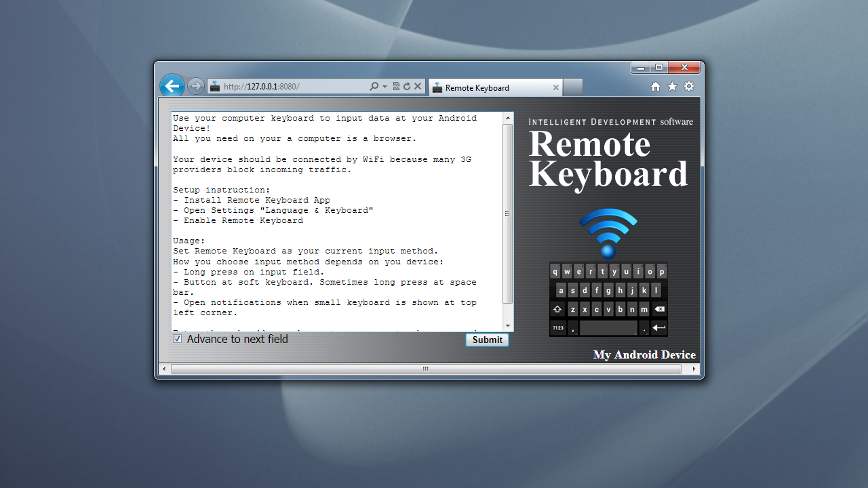Image resolution: width=868 pixels, height=488 pixels.
Task: Open the Tools gear menu
Action: 689,87
